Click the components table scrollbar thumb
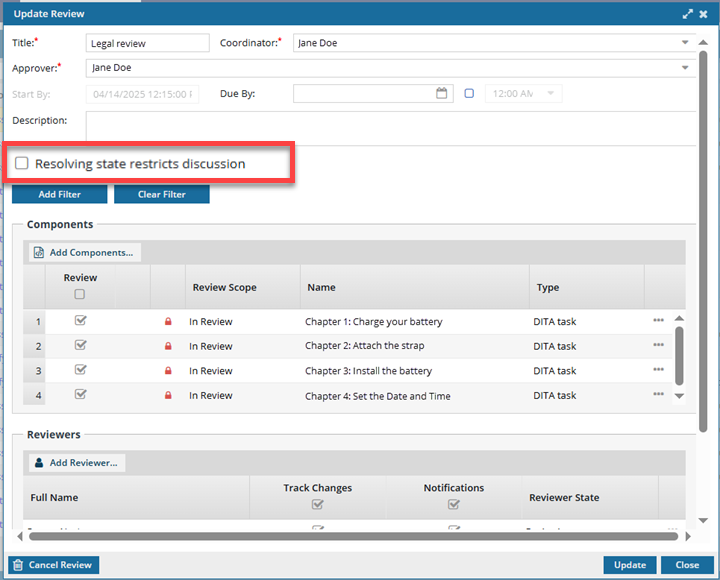Screen dimensions: 720x580 pos(680,356)
